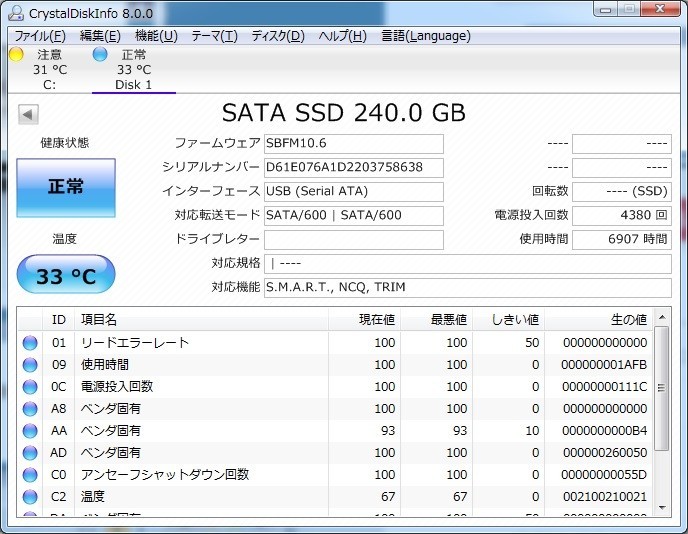This screenshot has width=688, height=534.
Task: Click the blue status circle for Disk 1
Action: (100, 54)
